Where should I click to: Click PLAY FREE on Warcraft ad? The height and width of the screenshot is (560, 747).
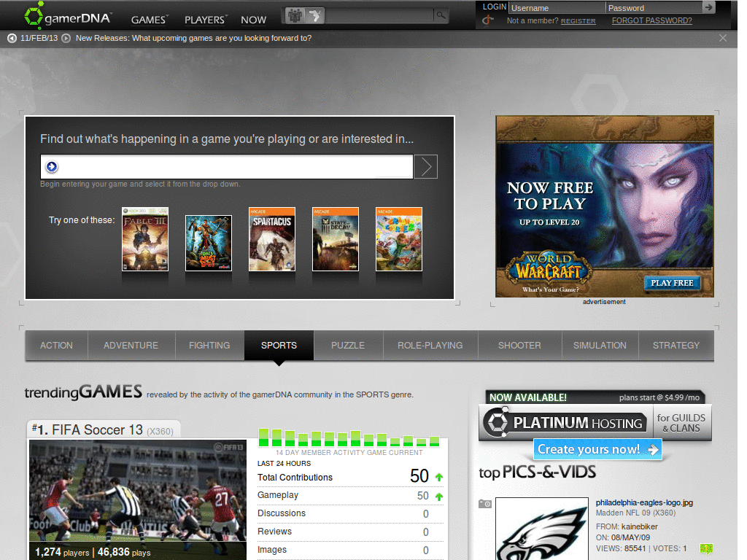672,283
